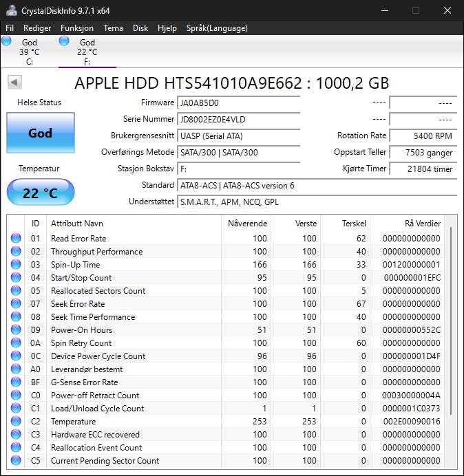
Task: Select the F: drive tab at 22 °C
Action: (87, 52)
